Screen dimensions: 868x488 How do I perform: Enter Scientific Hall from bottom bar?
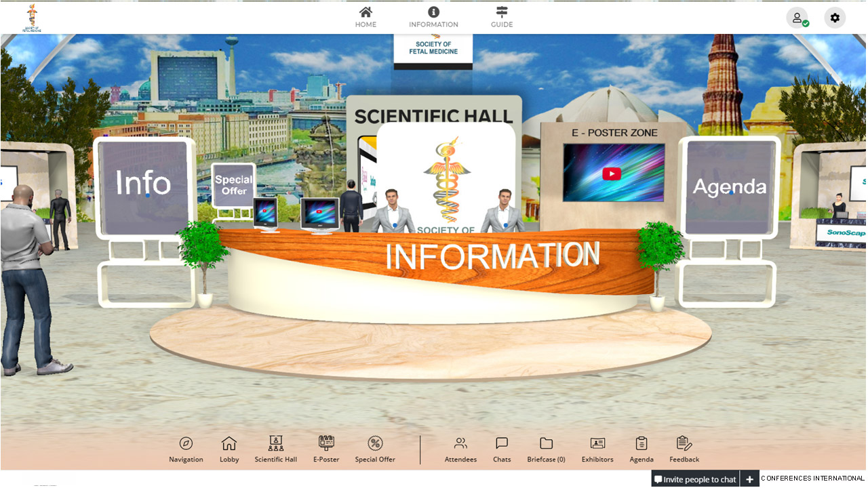click(x=275, y=450)
